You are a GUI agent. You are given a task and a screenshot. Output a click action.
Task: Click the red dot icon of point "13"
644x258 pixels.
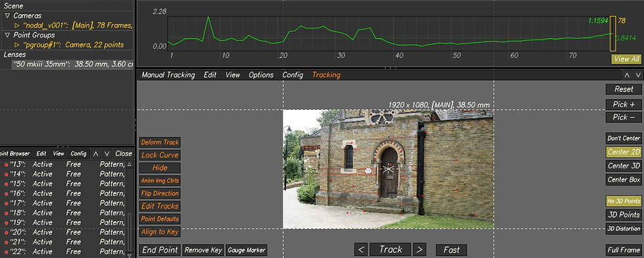[6, 164]
